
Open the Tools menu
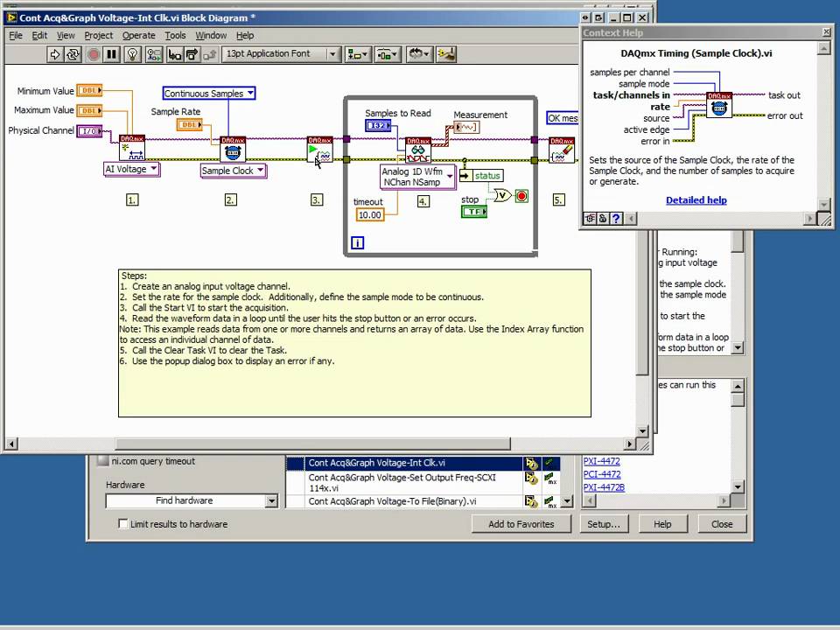pyautogui.click(x=175, y=35)
